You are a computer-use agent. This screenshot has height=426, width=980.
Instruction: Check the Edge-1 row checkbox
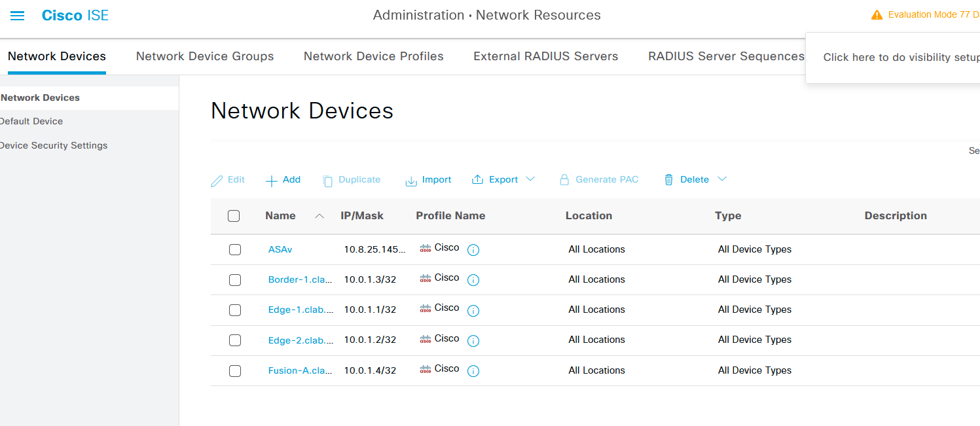pos(235,310)
